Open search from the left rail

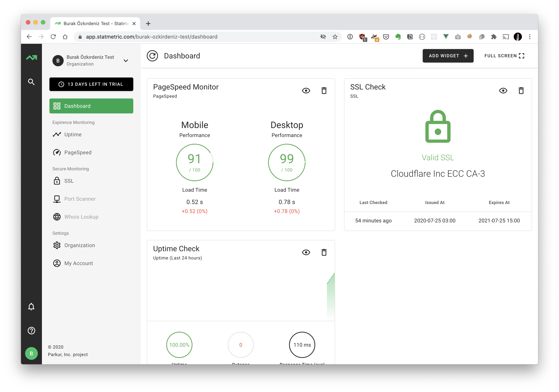click(31, 82)
